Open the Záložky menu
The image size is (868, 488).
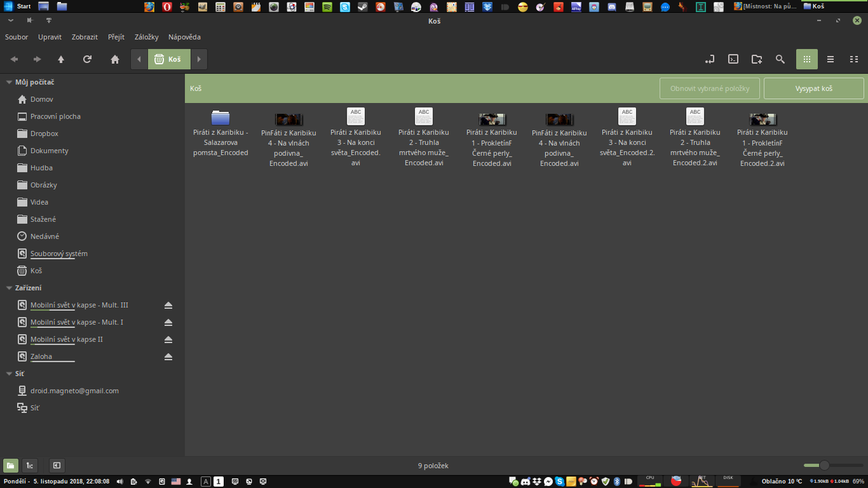pos(146,37)
